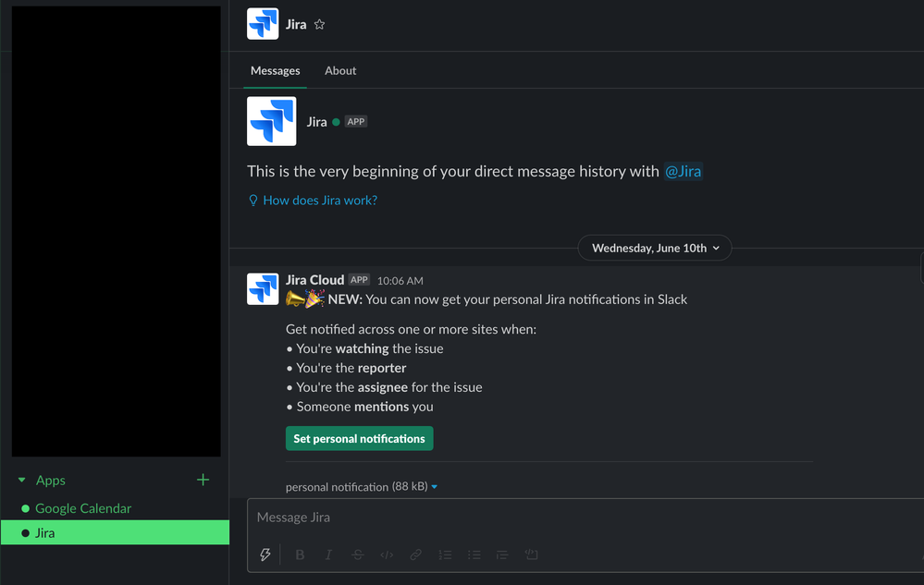Click the Jira logo in the header
The width and height of the screenshot is (924, 585).
[263, 24]
